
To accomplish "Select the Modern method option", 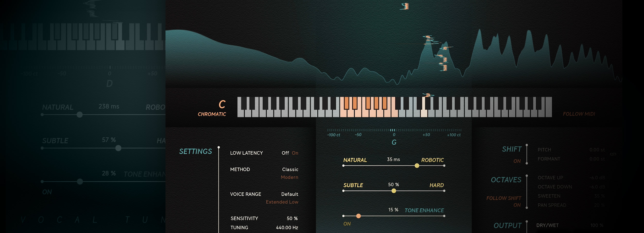I will click(289, 177).
